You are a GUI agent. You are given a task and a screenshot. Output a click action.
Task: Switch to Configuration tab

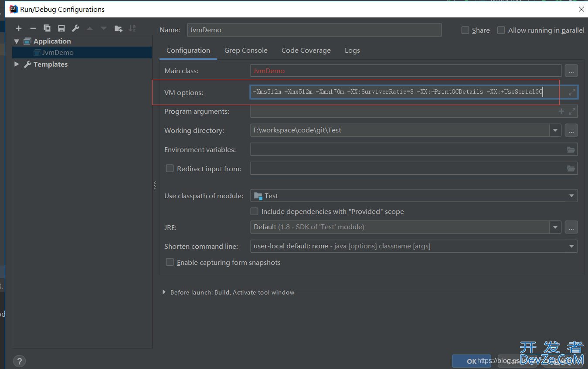tap(188, 51)
